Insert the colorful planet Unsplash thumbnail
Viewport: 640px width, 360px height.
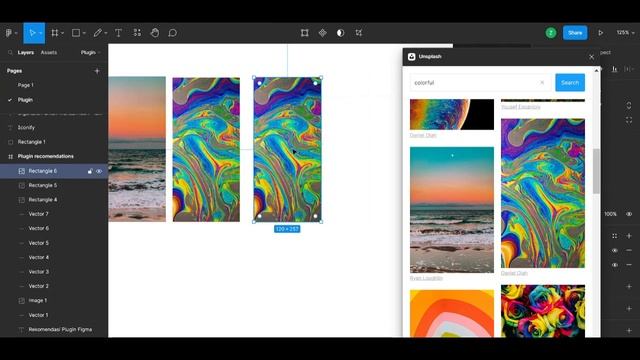tap(452, 115)
